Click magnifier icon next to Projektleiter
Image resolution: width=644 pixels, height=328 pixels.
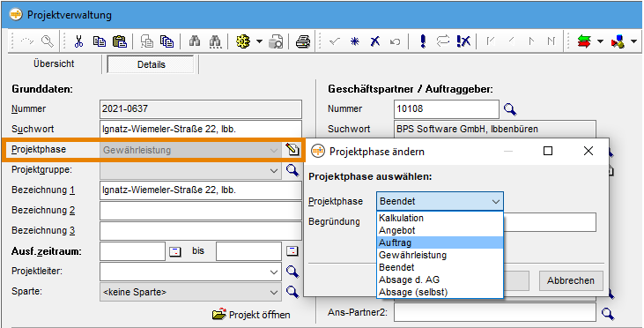(292, 272)
